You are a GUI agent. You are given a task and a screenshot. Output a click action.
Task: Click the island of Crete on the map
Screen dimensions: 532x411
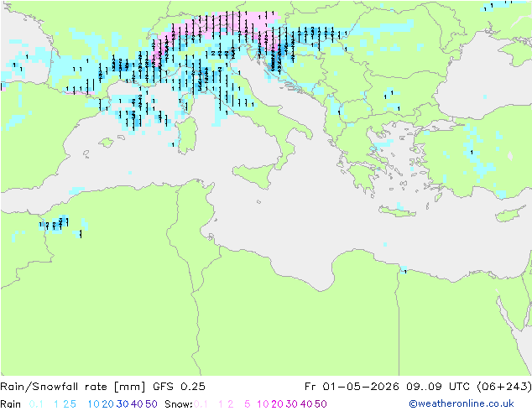point(397,211)
